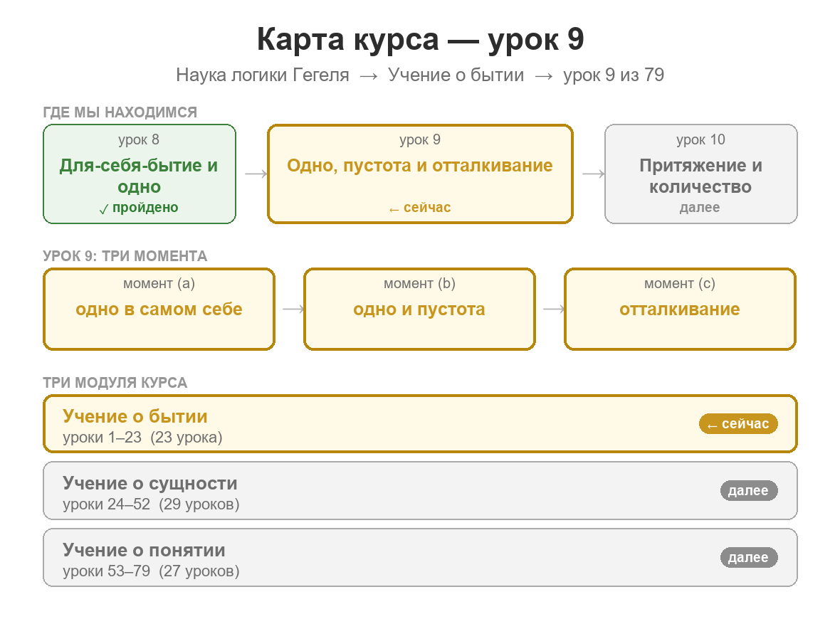Open the lesson 10 card Притяжение и количество
The height and width of the screenshot is (619, 840).
700,174
